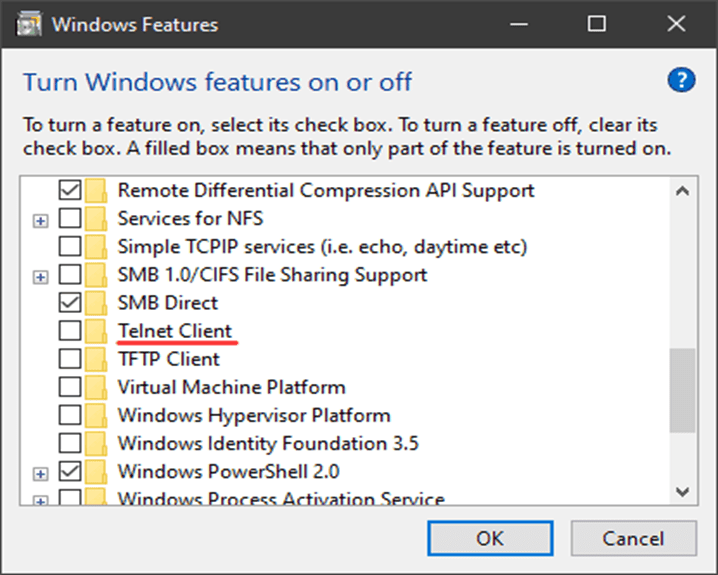Click the SMB Direct folder icon

click(x=96, y=303)
